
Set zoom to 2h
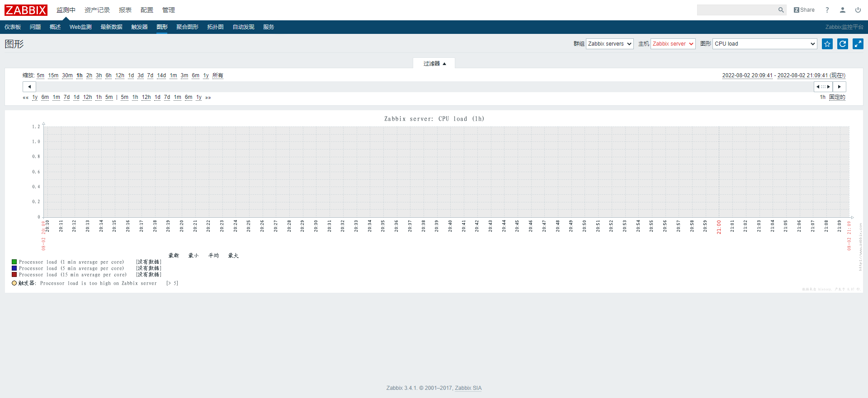(x=89, y=75)
